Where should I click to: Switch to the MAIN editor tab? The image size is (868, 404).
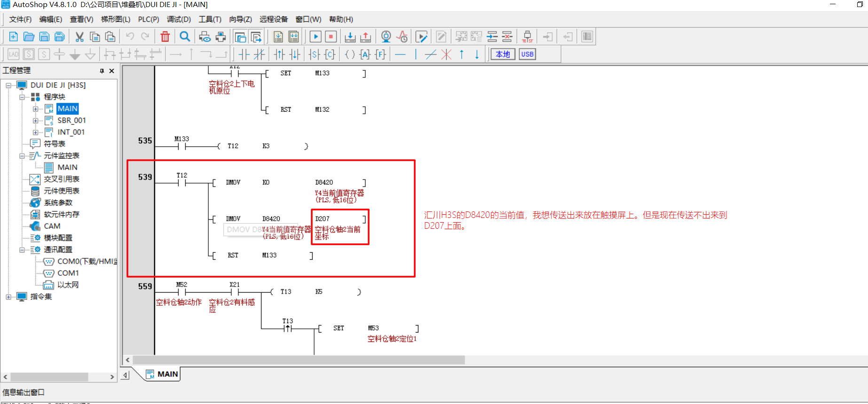(x=162, y=374)
